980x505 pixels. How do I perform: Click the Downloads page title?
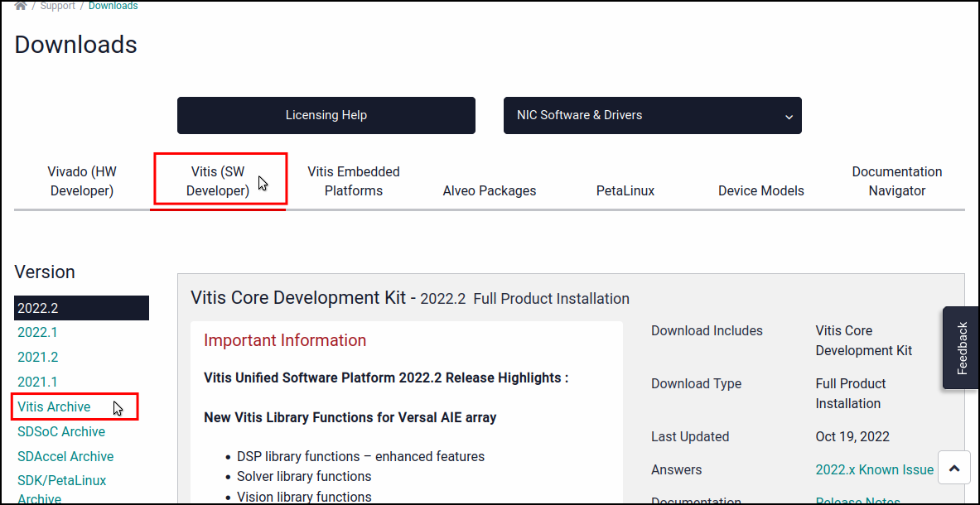click(75, 45)
